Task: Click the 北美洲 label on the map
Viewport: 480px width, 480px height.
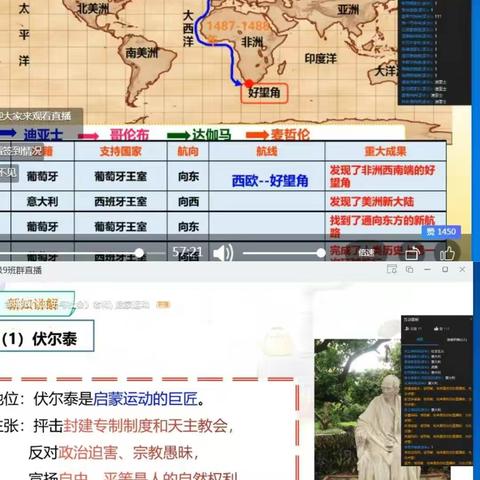Action: click(x=93, y=8)
